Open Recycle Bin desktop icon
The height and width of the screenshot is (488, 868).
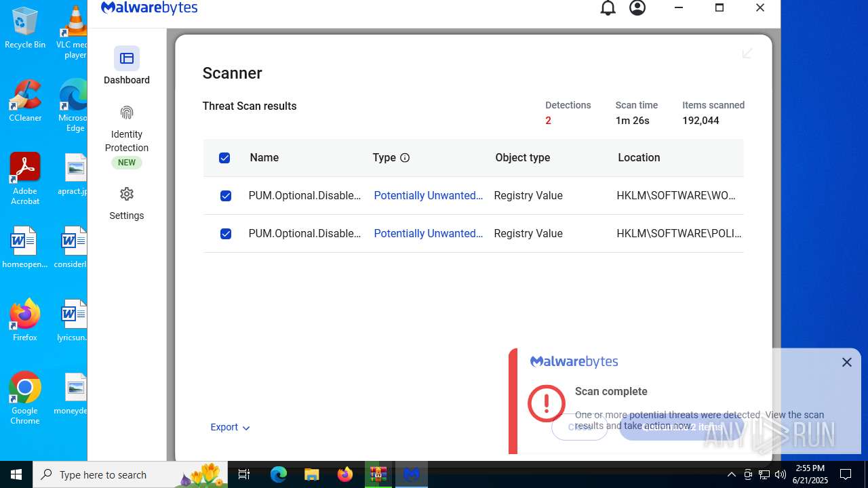tap(25, 28)
